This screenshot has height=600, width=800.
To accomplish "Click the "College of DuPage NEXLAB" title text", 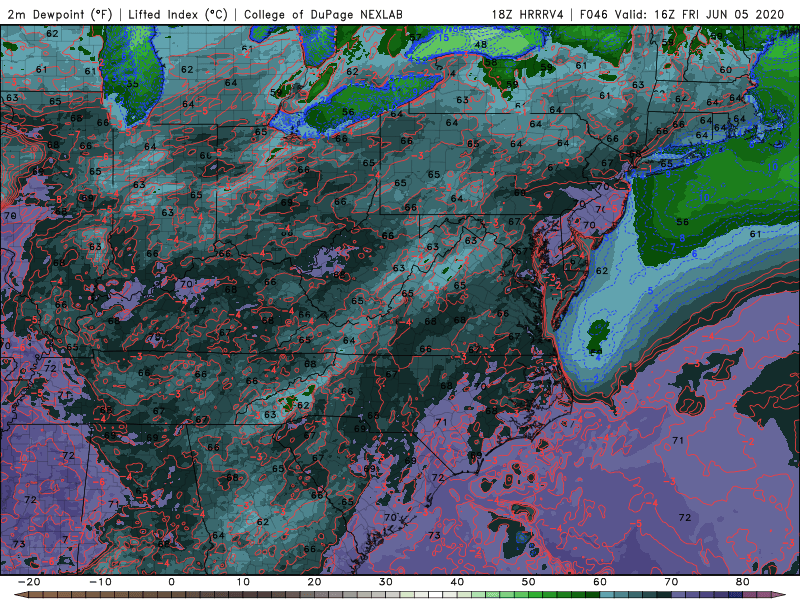I will [x=323, y=14].
